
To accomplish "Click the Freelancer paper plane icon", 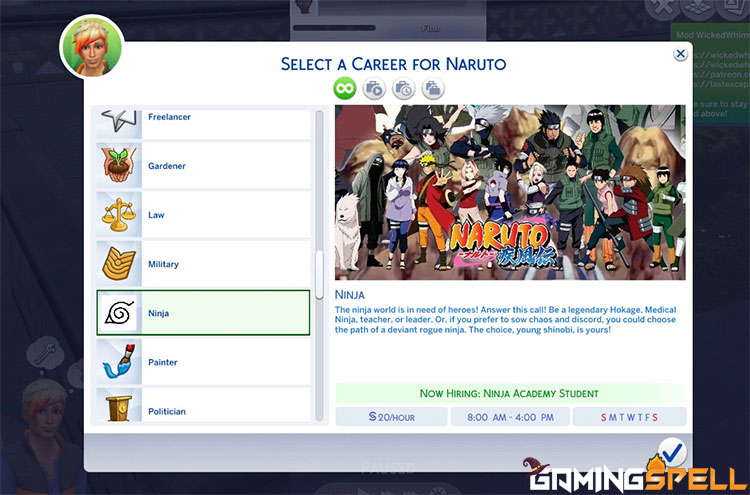I will [119, 122].
